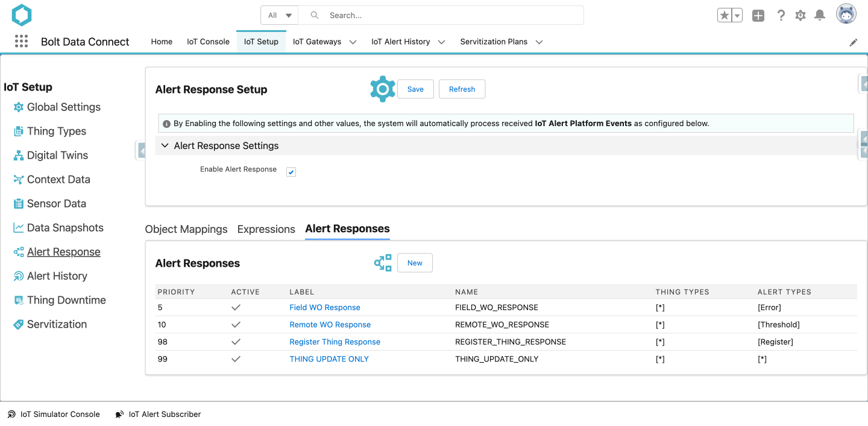The height and width of the screenshot is (426, 868).
Task: Click the Servitization tag icon
Action: (x=19, y=324)
